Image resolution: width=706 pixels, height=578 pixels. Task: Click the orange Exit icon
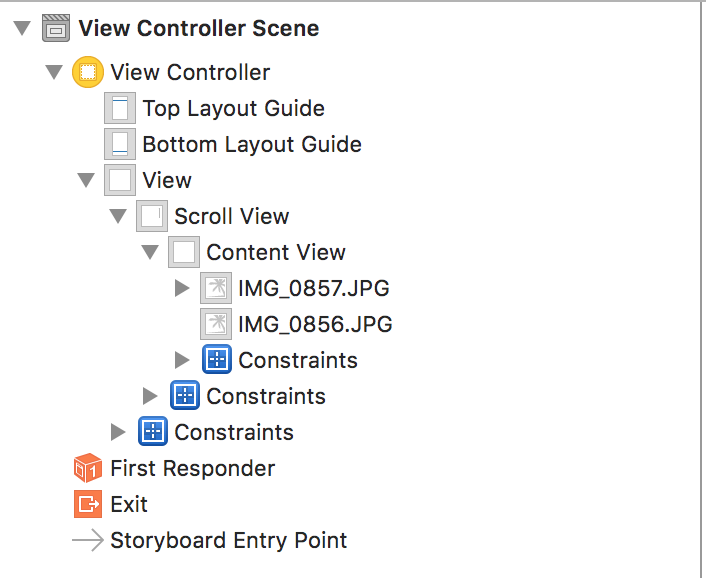88,505
